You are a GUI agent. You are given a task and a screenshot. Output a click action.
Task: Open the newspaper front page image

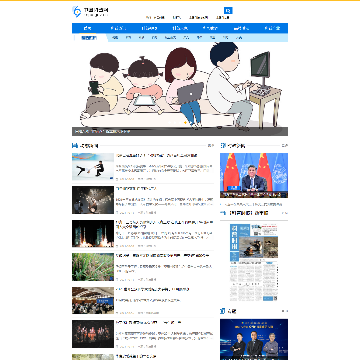coord(254,262)
